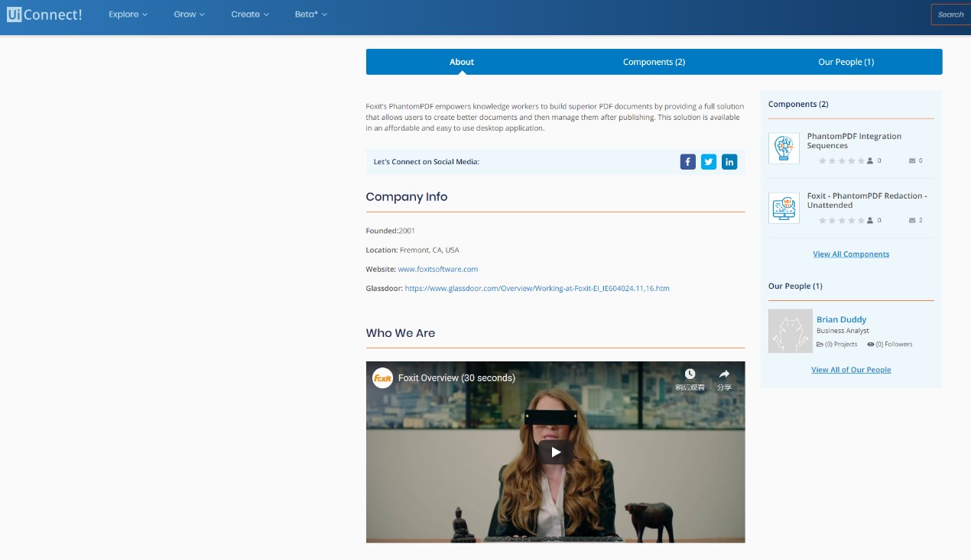Click the 'Who We Are' heading
Screen dimensions: 971x560
401,333
